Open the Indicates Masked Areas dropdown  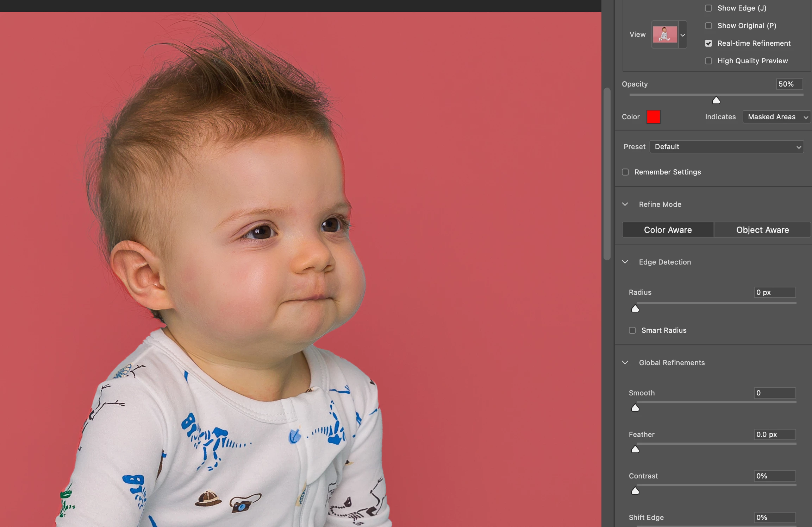point(776,117)
